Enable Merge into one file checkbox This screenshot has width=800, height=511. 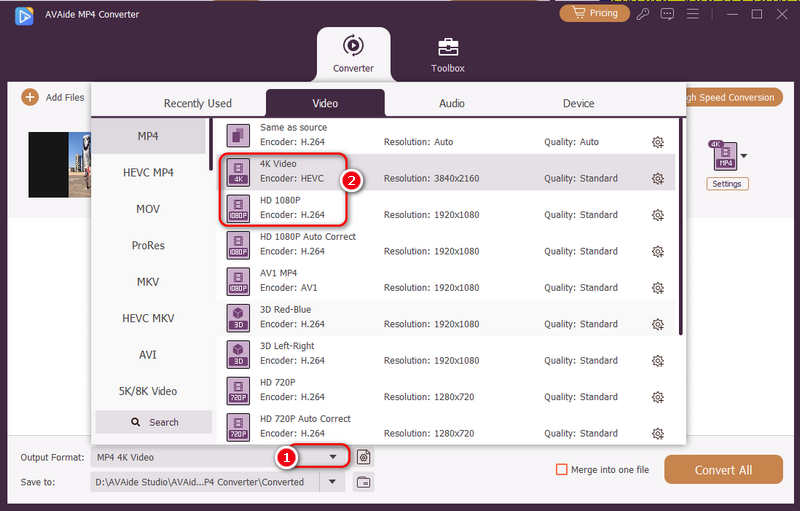(x=561, y=470)
